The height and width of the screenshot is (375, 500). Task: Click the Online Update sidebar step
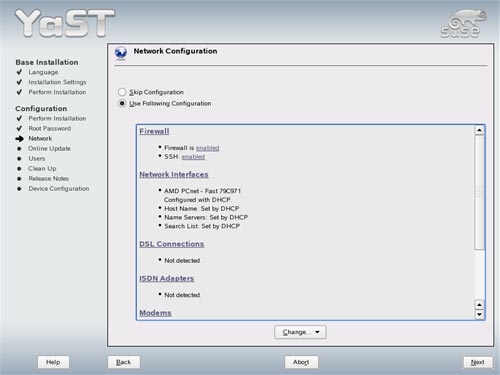(49, 149)
